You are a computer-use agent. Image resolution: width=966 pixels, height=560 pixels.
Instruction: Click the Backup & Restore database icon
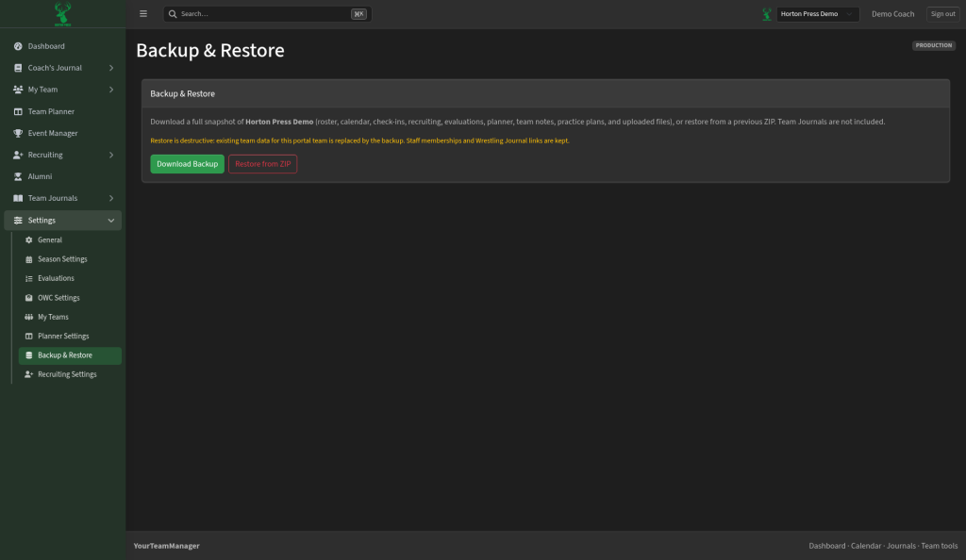click(28, 355)
